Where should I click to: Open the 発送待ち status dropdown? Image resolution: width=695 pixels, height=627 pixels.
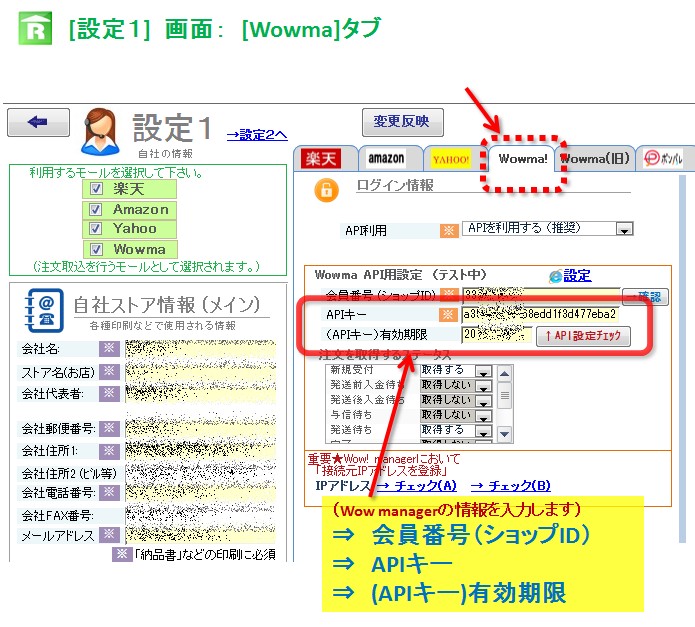click(x=483, y=431)
